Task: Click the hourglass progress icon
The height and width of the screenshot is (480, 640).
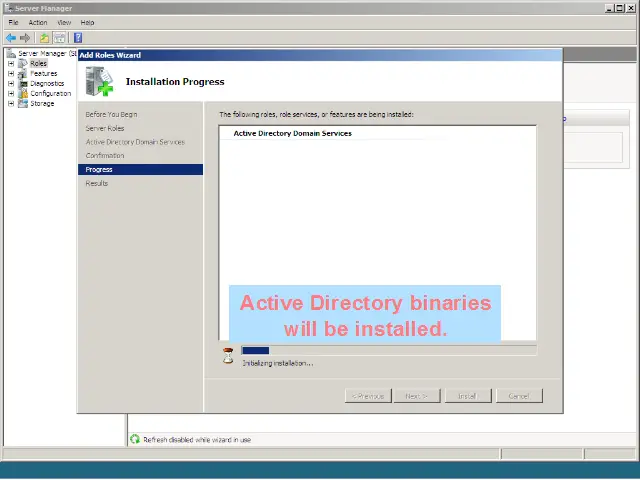Action: coord(228,356)
